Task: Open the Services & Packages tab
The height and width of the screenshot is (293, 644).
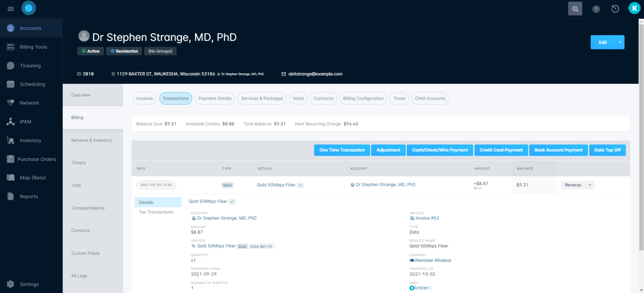Action: pyautogui.click(x=262, y=98)
